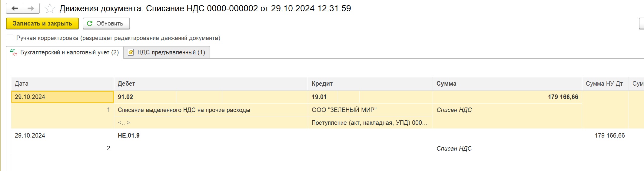Click the Кредит column header
Viewport: 644px width, 171px height.
click(x=370, y=84)
